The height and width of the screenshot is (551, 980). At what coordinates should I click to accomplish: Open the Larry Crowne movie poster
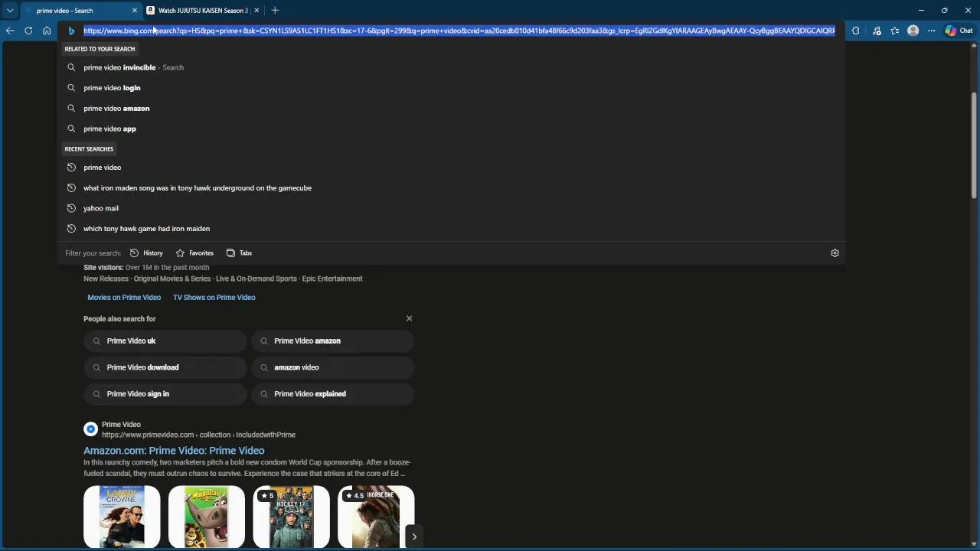(122, 517)
